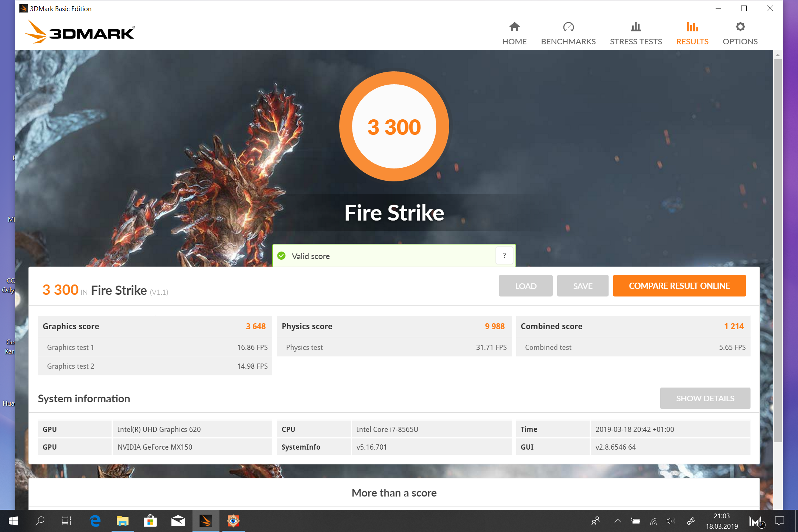Select the RESULTS tab
This screenshot has width=798, height=532.
click(x=692, y=34)
